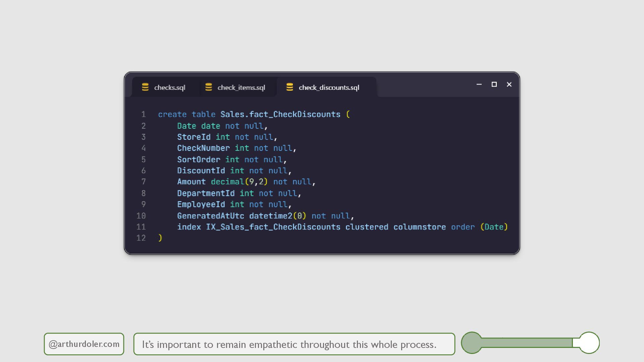Click the database icon on check_discounts.sql tab
Image resolution: width=644 pixels, height=362 pixels.
(x=290, y=87)
